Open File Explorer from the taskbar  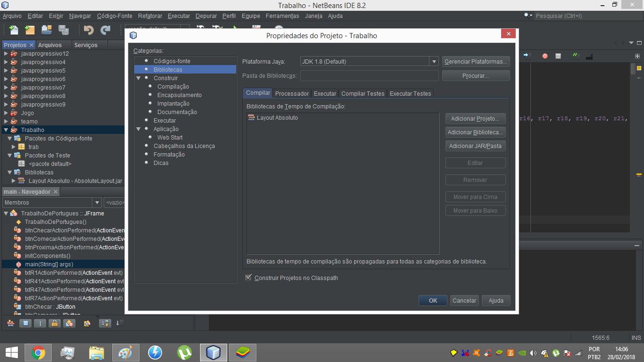coord(97,353)
